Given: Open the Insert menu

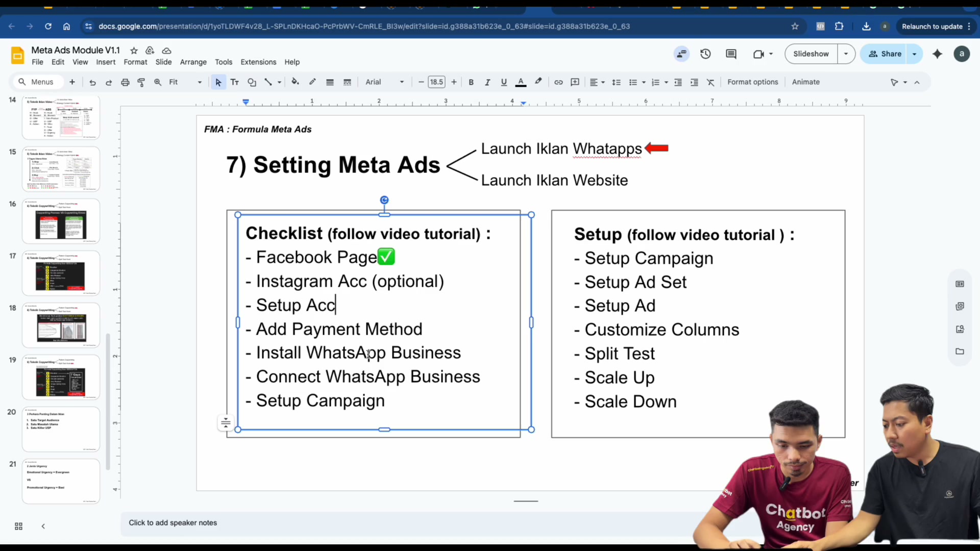Looking at the screenshot, I should [106, 62].
